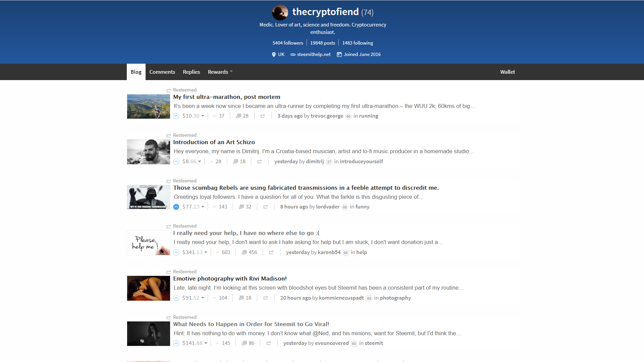Resteem the I really need your help post
644x362 pixels.
coord(271,252)
